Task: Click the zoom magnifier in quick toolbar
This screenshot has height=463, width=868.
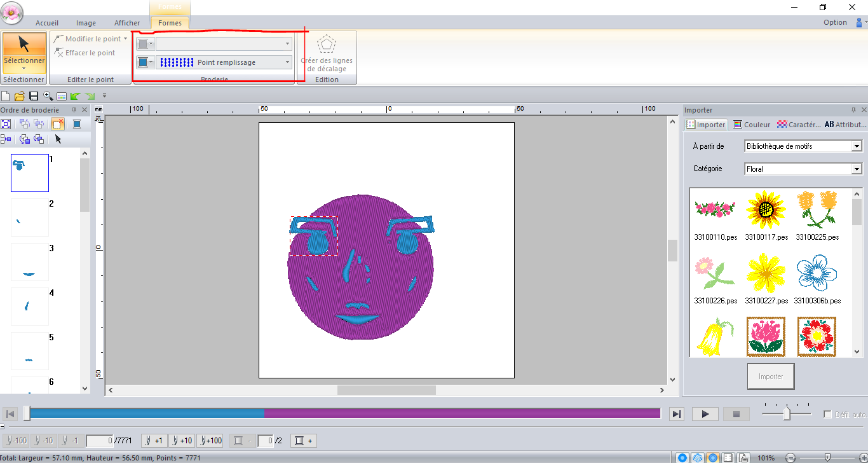Action: (48, 96)
